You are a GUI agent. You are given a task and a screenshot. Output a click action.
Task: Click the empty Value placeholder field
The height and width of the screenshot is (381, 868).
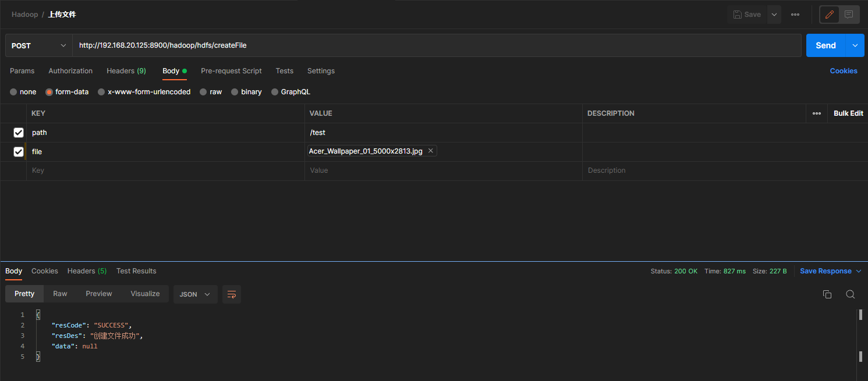[x=444, y=171]
